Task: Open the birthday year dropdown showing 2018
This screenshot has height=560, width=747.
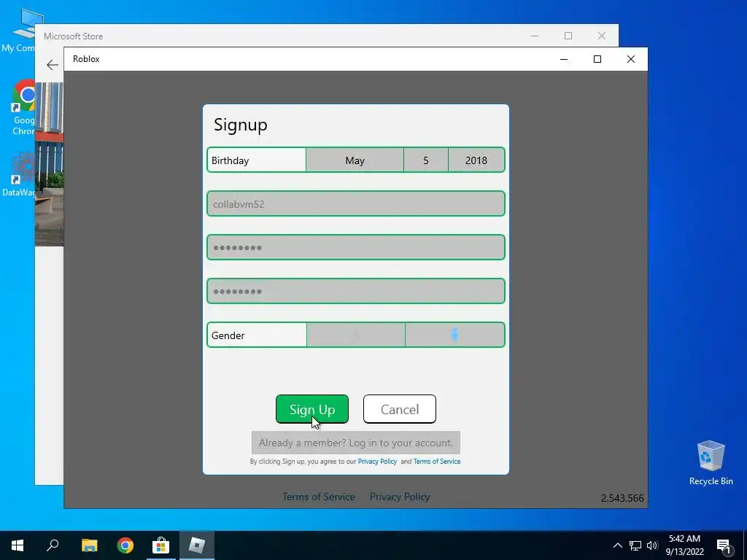Action: (x=476, y=160)
